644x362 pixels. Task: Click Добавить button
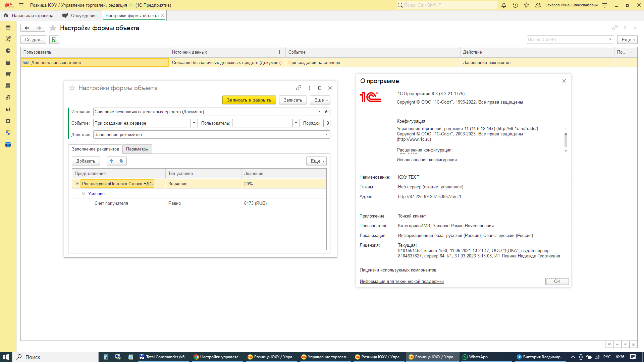tap(86, 161)
